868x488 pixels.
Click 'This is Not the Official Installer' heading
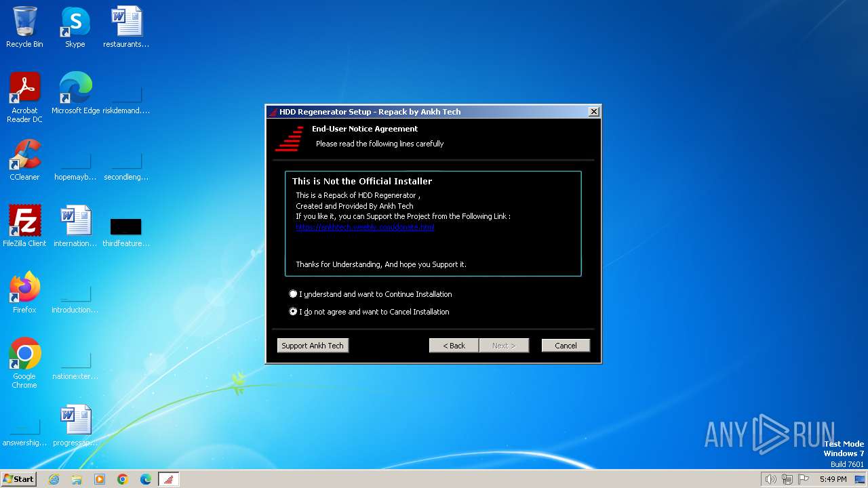click(x=362, y=181)
